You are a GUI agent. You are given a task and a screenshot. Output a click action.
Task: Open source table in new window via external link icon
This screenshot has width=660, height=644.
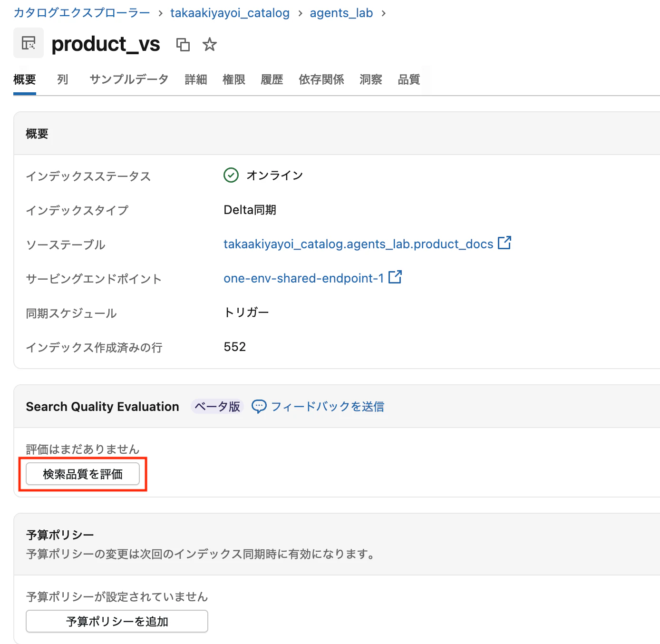(x=504, y=243)
